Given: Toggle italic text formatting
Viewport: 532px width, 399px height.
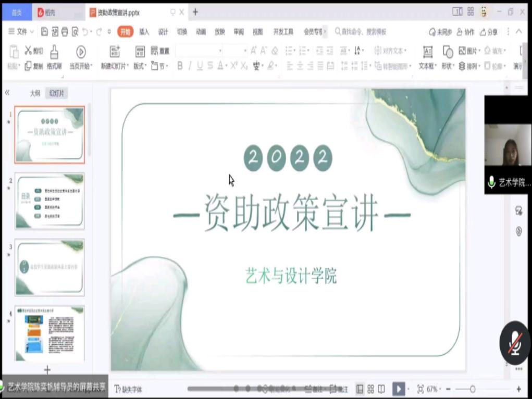Looking at the screenshot, I should pyautogui.click(x=190, y=66).
